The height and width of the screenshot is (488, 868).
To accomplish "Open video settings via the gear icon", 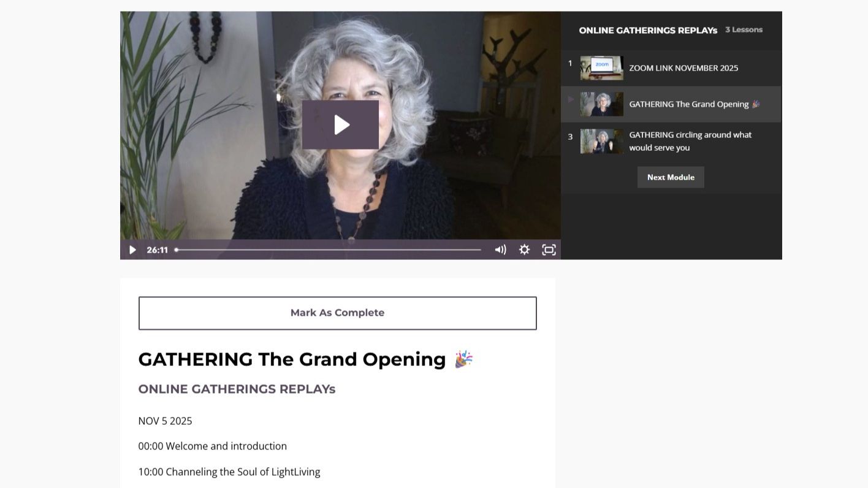I will [x=525, y=250].
